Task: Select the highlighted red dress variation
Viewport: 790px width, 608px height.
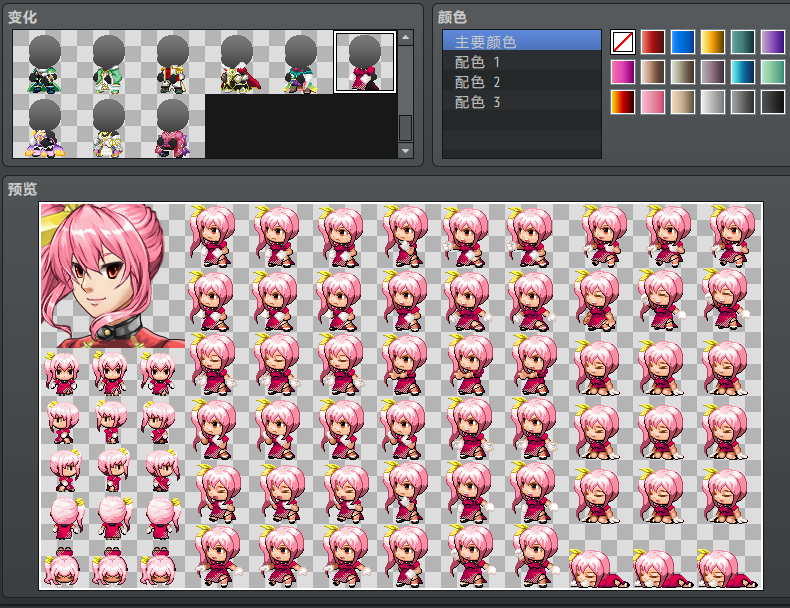Action: (365, 62)
